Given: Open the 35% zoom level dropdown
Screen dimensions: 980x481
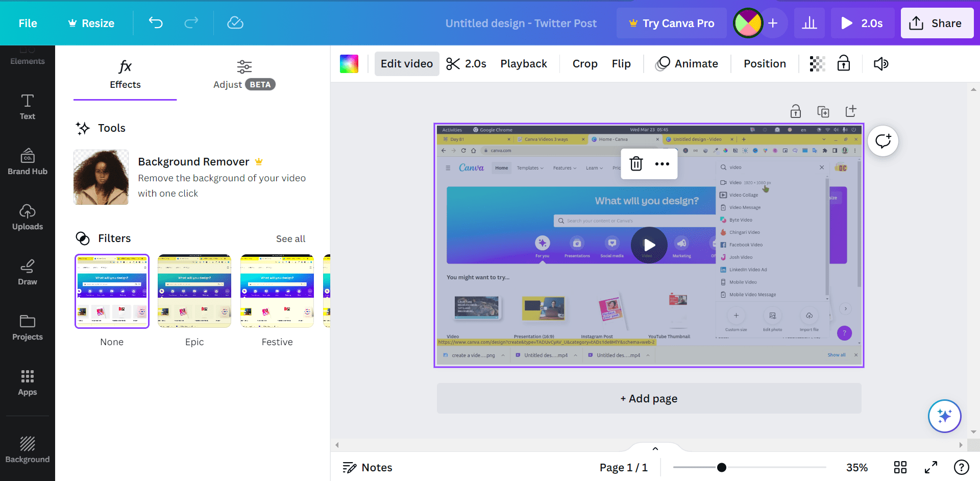Looking at the screenshot, I should pyautogui.click(x=857, y=467).
